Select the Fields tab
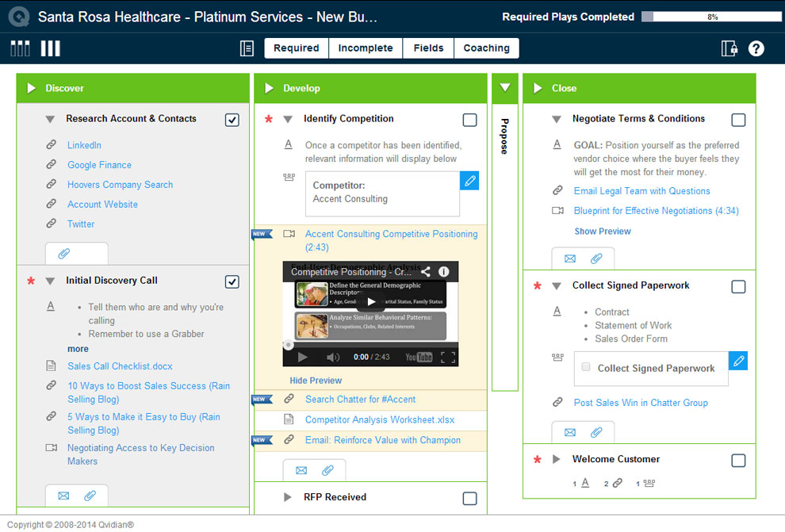 click(x=428, y=48)
